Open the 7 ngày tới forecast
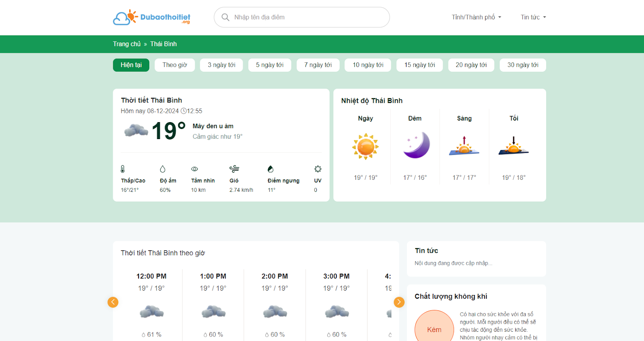Screen dimensions: 644x341 [x=318, y=65]
